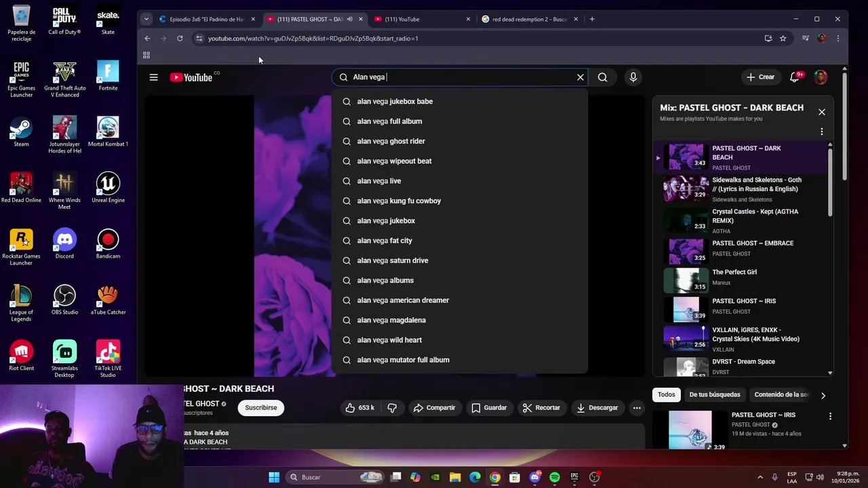Play The Perfect Girl by Mareux
The width and height of the screenshot is (868, 488).
(741, 279)
